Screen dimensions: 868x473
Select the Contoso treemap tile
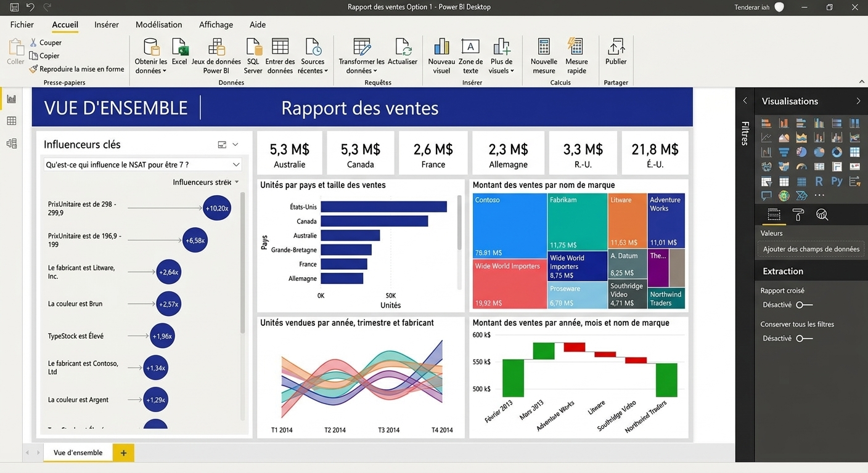pyautogui.click(x=509, y=225)
